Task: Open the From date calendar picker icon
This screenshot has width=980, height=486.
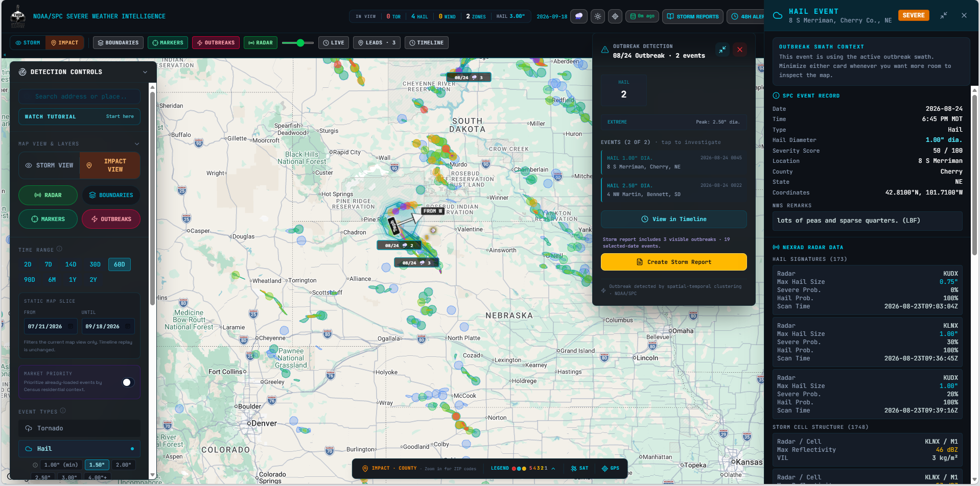Action: click(x=71, y=326)
